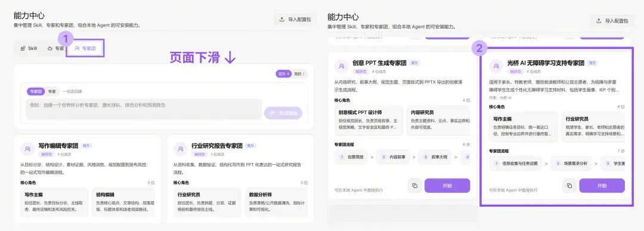The image size is (644, 231).
Task: Click 开始 on 创意 PPT 生成专家团 card
Action: (447, 186)
